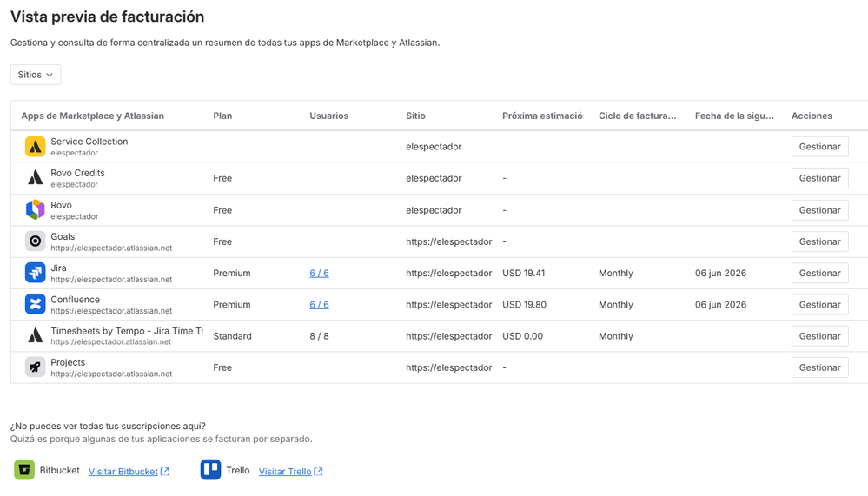Click the Ciclo de factura... column header
Image resolution: width=868 pixels, height=496 pixels.
pyautogui.click(x=638, y=116)
